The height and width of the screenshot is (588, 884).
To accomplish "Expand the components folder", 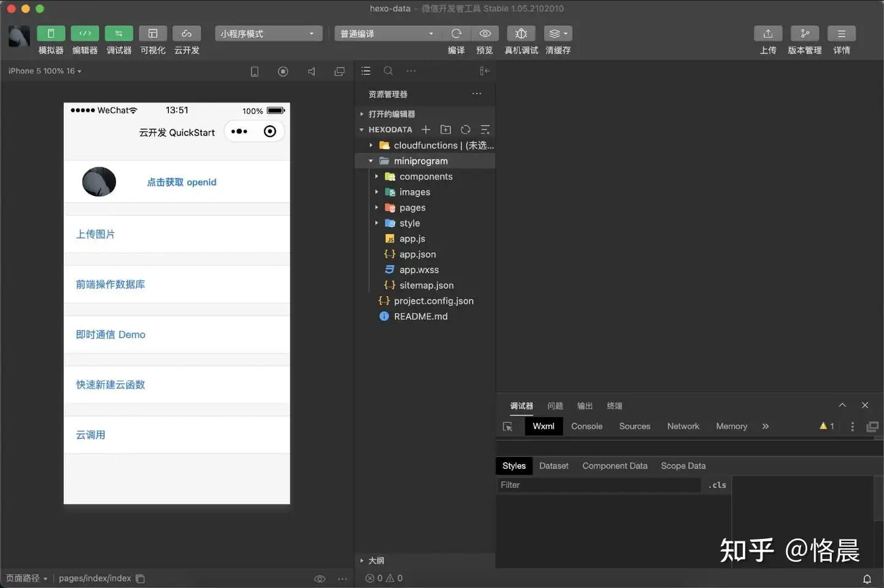I will point(425,176).
